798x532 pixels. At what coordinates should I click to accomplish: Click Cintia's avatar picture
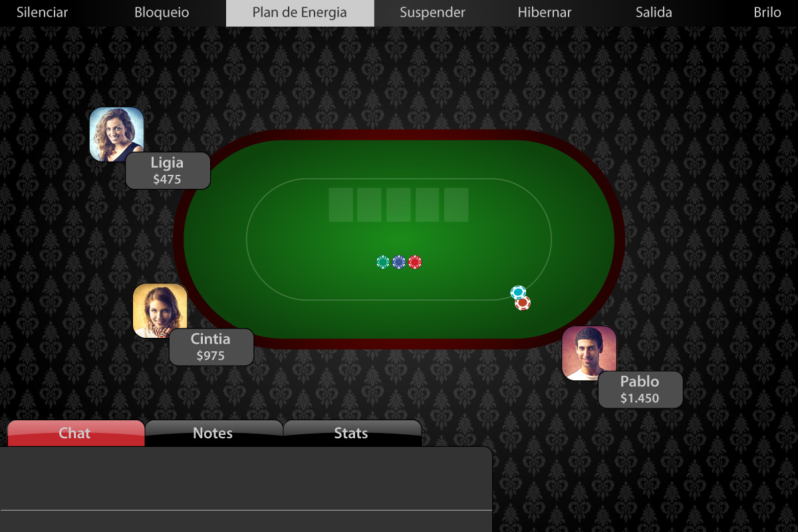coord(160,311)
